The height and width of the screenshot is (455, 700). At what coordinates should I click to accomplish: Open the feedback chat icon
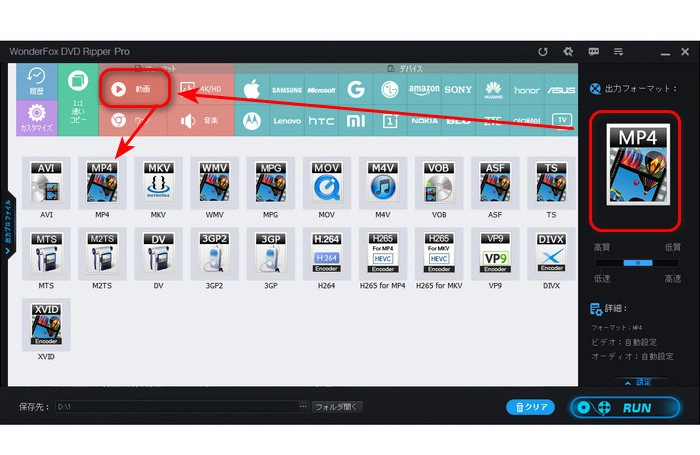point(593,52)
